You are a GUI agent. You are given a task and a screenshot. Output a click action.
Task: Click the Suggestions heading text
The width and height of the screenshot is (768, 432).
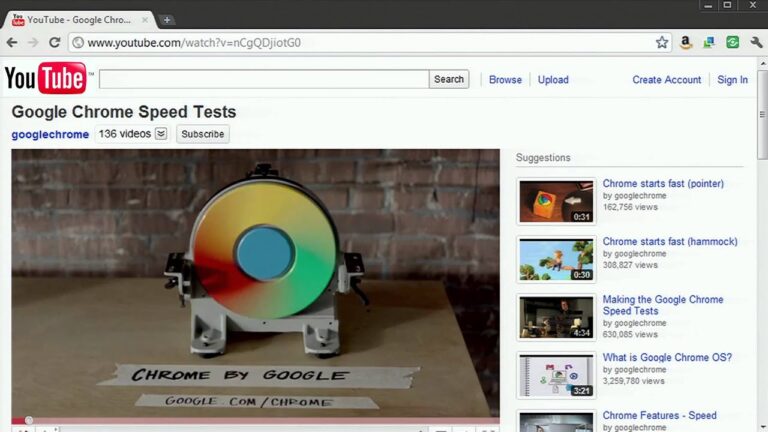[543, 158]
